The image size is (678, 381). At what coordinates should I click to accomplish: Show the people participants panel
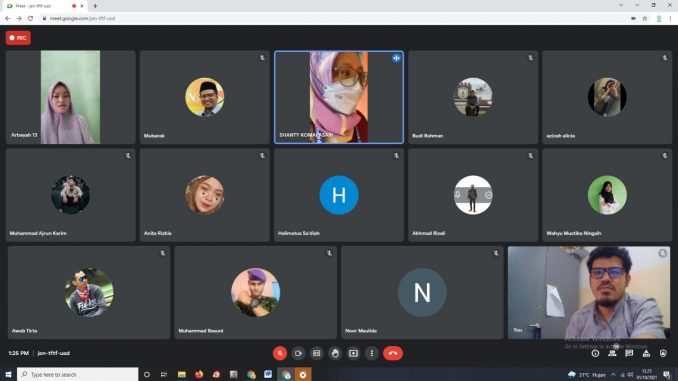(x=612, y=353)
